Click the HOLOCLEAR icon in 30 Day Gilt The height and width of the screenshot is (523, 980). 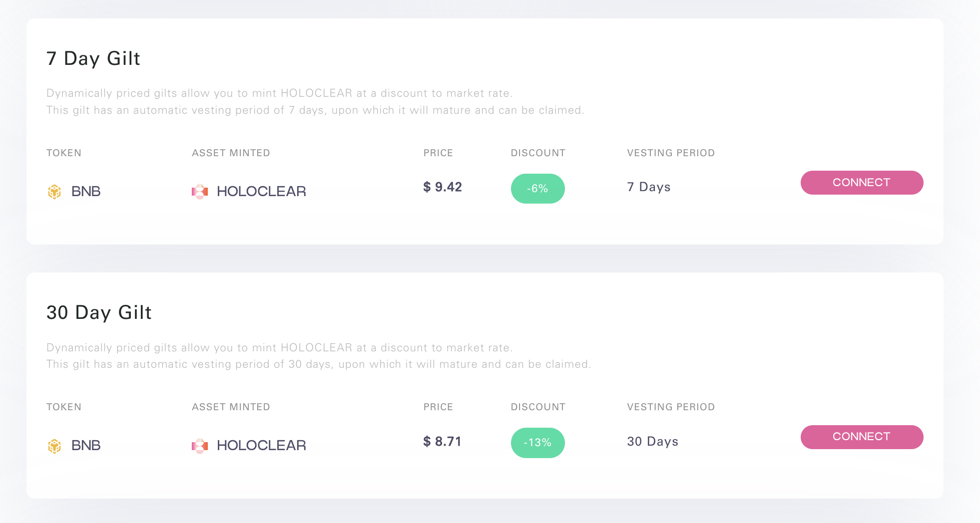tap(200, 446)
